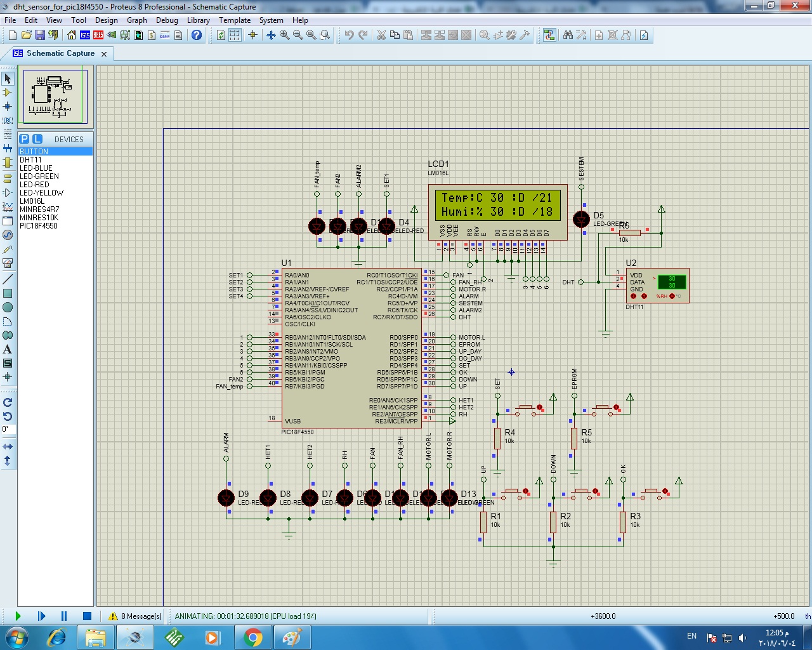Click the Rotate Clockwise icon
Viewport: 812px width, 650px height.
pyautogui.click(x=8, y=402)
